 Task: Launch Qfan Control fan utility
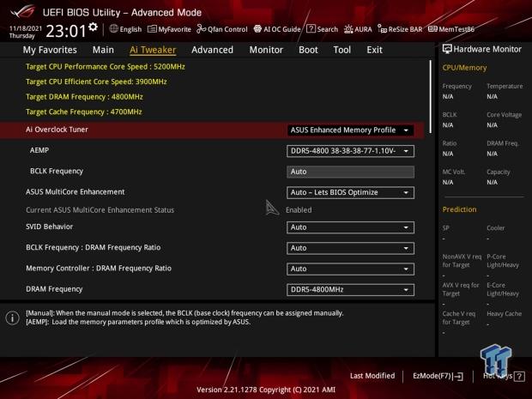click(222, 29)
